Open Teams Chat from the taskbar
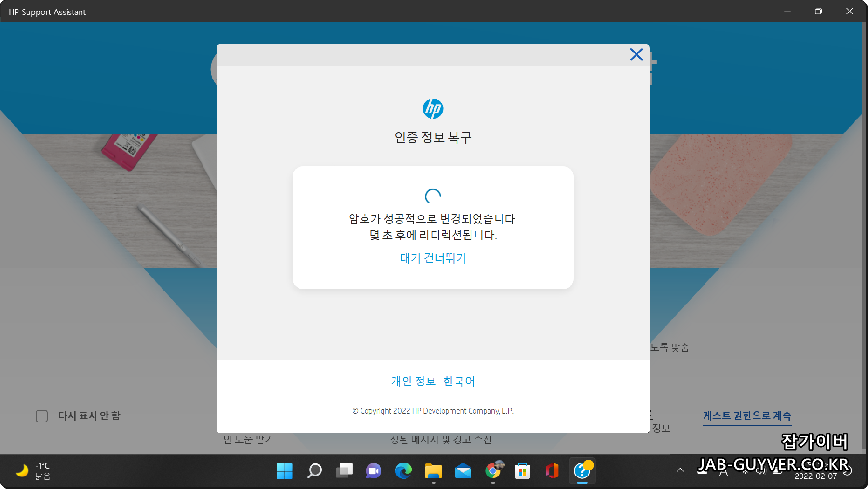 click(374, 471)
